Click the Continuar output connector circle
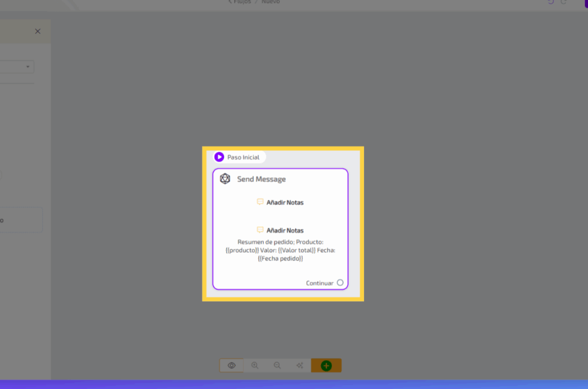 point(340,283)
